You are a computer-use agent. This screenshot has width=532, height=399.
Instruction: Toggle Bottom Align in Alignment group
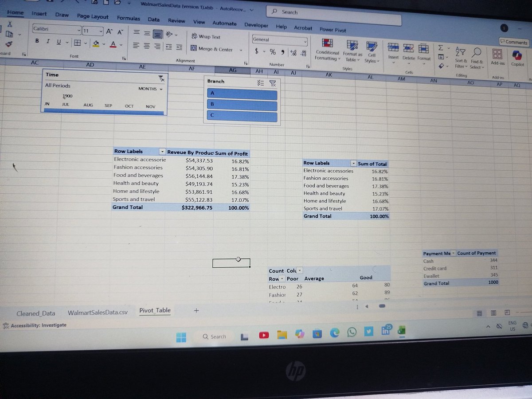(x=157, y=34)
